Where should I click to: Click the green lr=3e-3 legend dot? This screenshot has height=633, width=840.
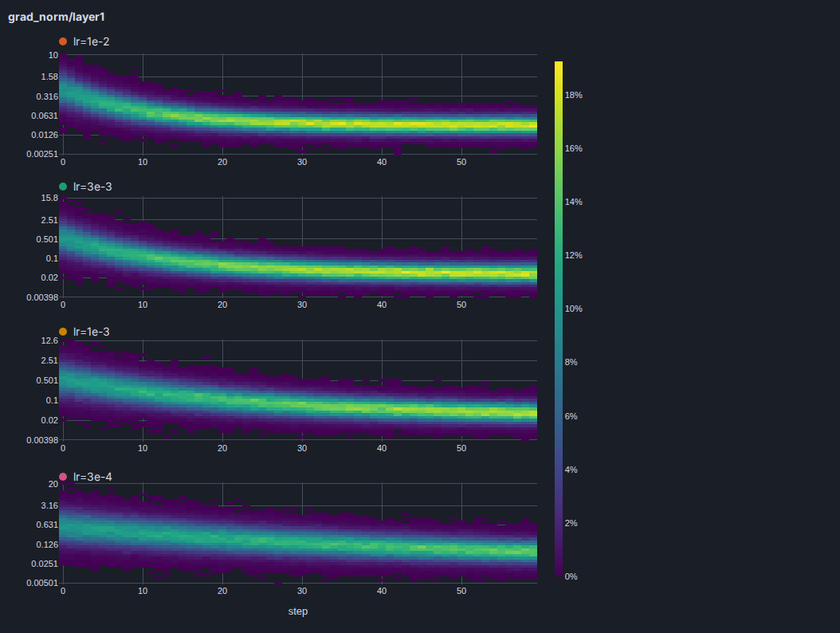63,187
